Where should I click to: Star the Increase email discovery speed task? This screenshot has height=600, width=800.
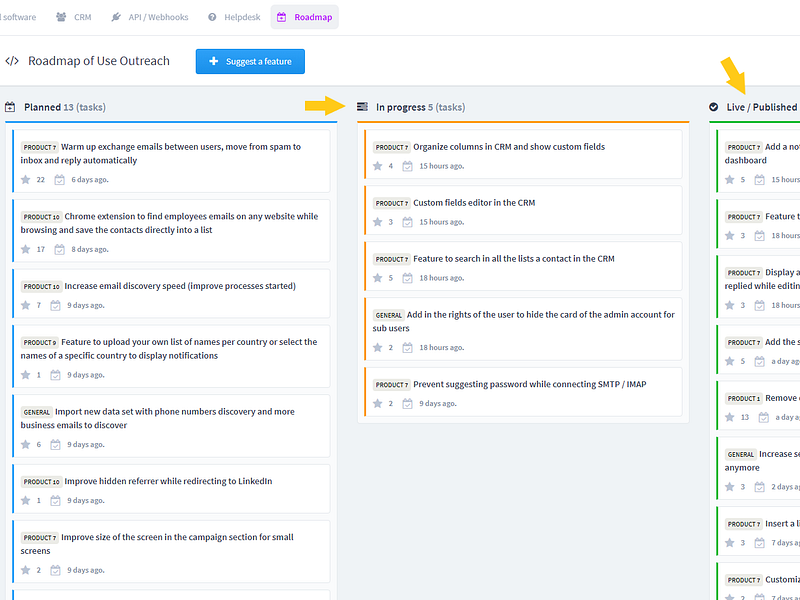click(26, 305)
